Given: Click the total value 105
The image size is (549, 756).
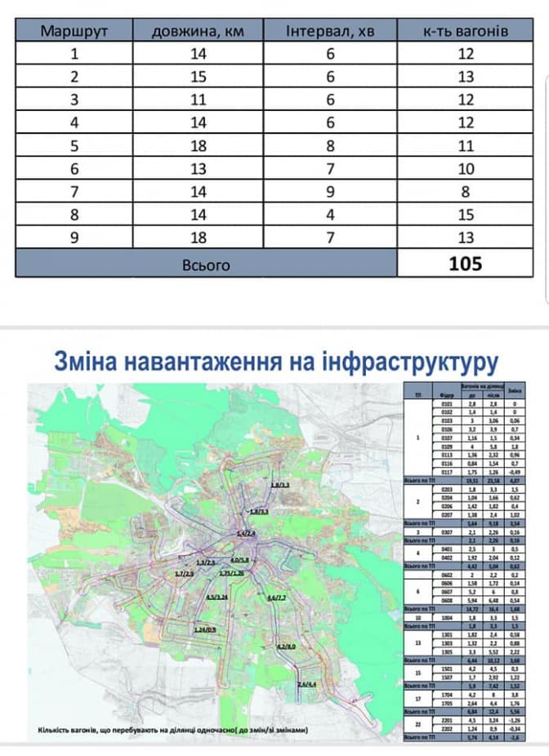Looking at the screenshot, I should [x=466, y=265].
